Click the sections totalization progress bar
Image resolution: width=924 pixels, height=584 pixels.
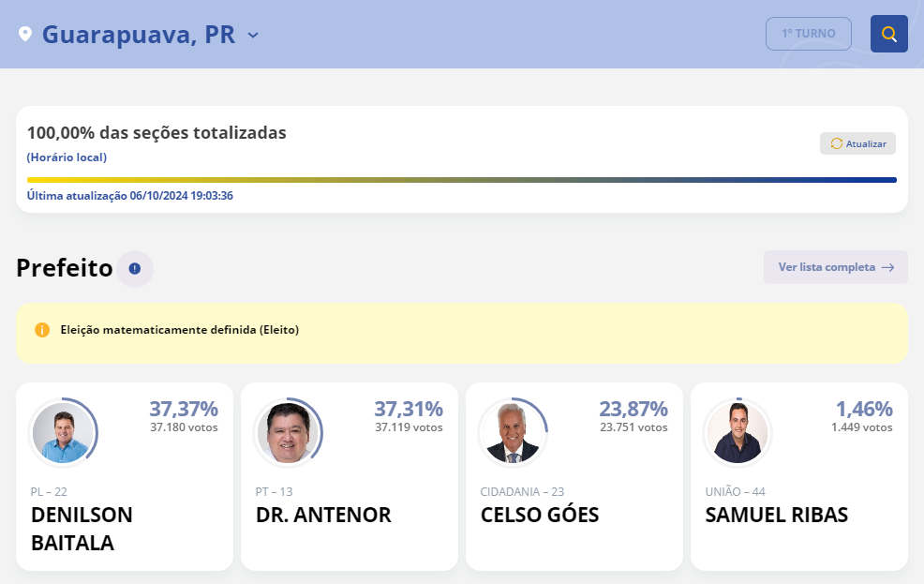click(462, 178)
